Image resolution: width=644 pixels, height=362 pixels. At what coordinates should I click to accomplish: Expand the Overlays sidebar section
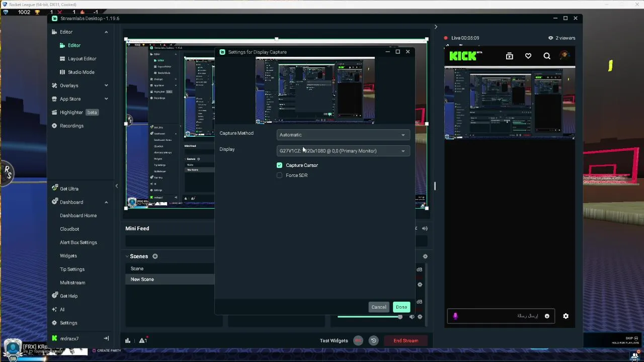point(106,85)
